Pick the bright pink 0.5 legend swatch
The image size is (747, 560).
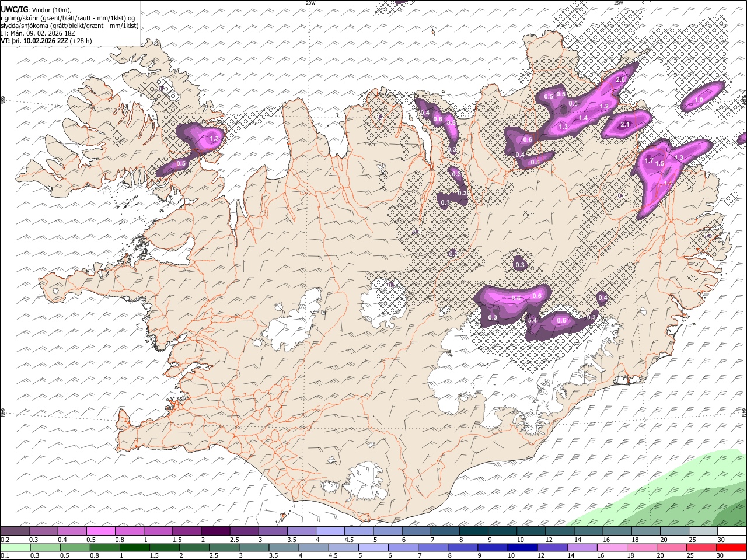pyautogui.click(x=100, y=531)
